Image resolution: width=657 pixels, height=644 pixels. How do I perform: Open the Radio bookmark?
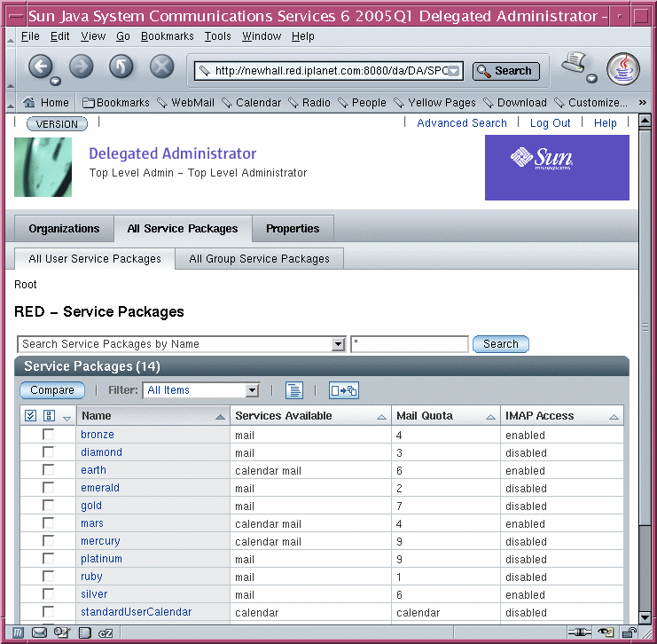(309, 102)
